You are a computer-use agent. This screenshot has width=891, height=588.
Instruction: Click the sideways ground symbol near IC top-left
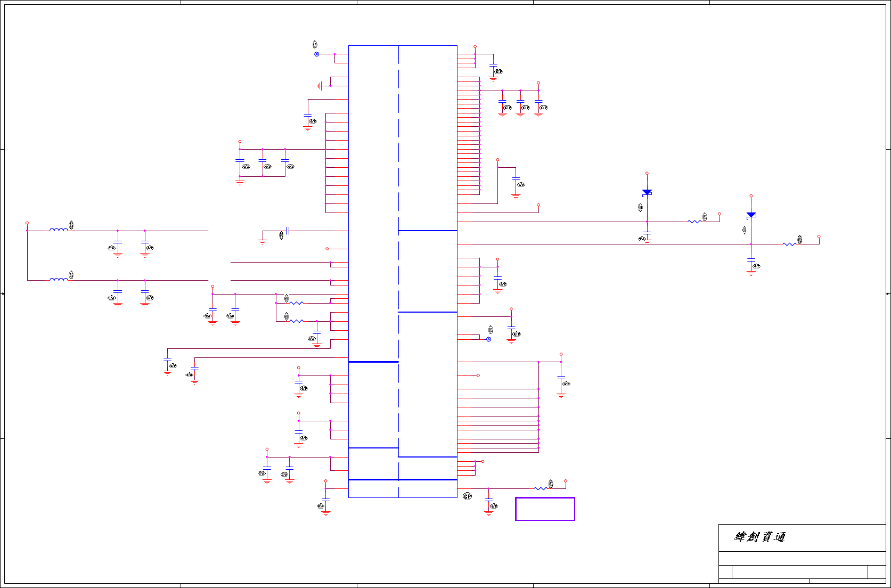[320, 86]
